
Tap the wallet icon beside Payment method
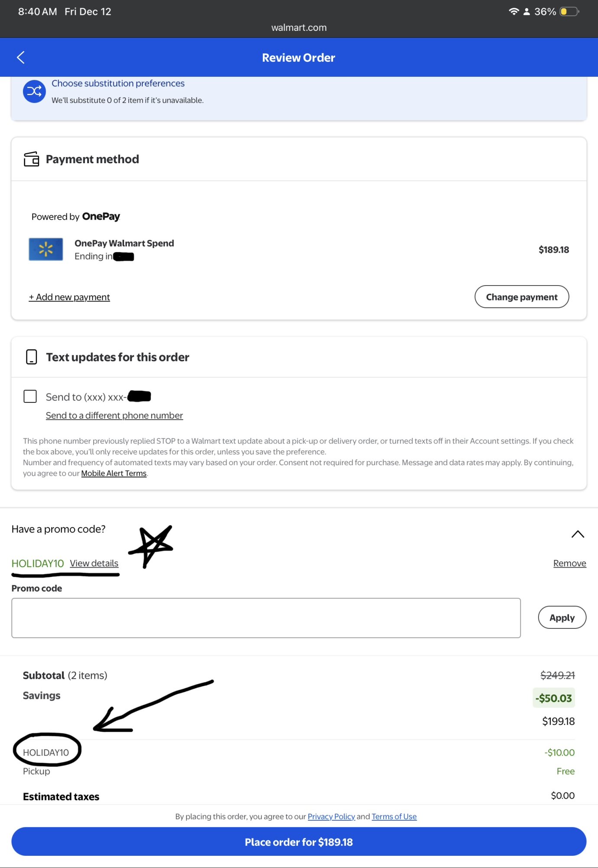point(31,159)
